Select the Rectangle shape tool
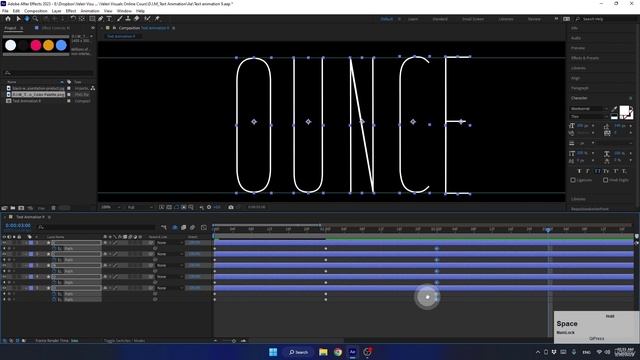 92,19
